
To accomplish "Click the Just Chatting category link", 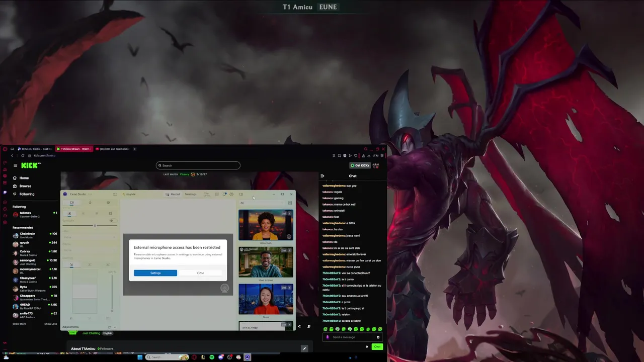I will 91,333.
